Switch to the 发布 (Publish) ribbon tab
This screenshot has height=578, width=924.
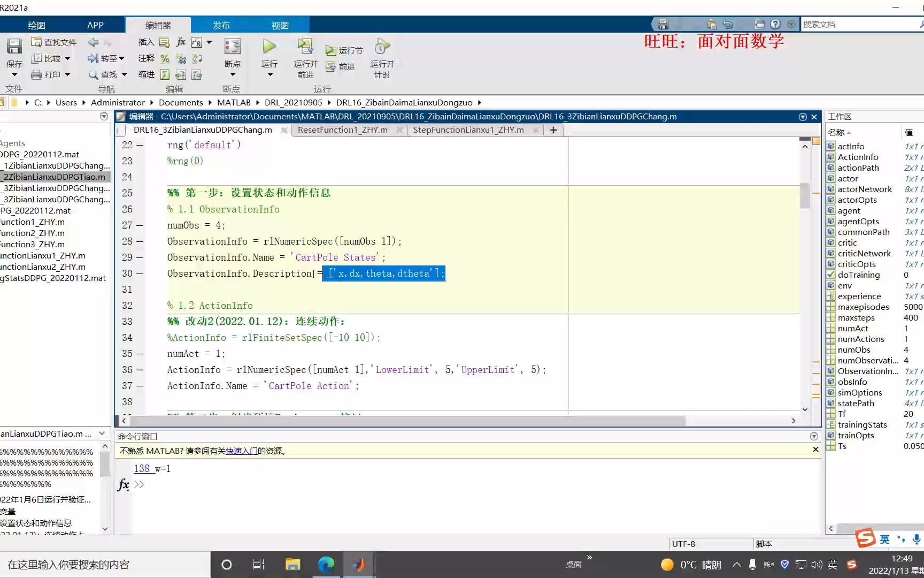pyautogui.click(x=221, y=25)
